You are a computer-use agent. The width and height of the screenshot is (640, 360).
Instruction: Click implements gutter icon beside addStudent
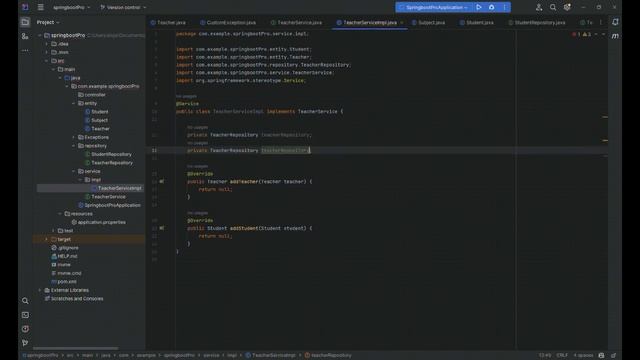(x=162, y=228)
